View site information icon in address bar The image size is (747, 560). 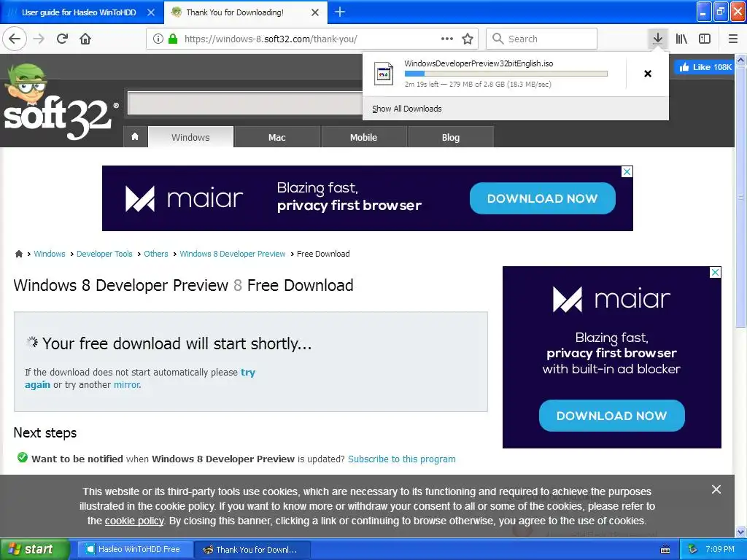tap(158, 39)
